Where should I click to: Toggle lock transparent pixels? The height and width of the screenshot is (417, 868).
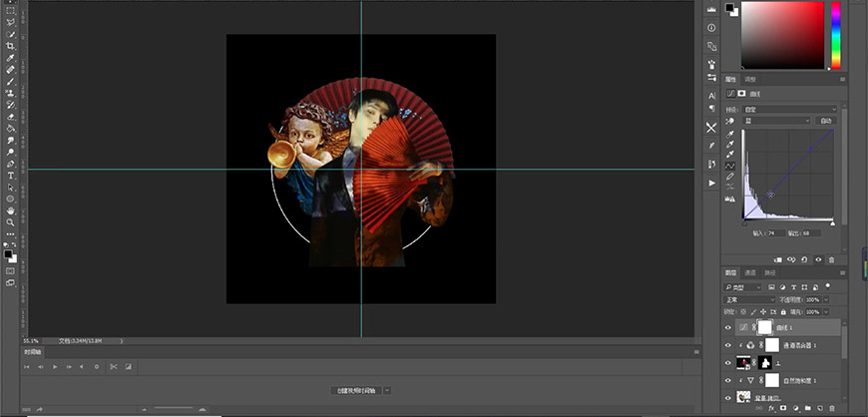[743, 312]
